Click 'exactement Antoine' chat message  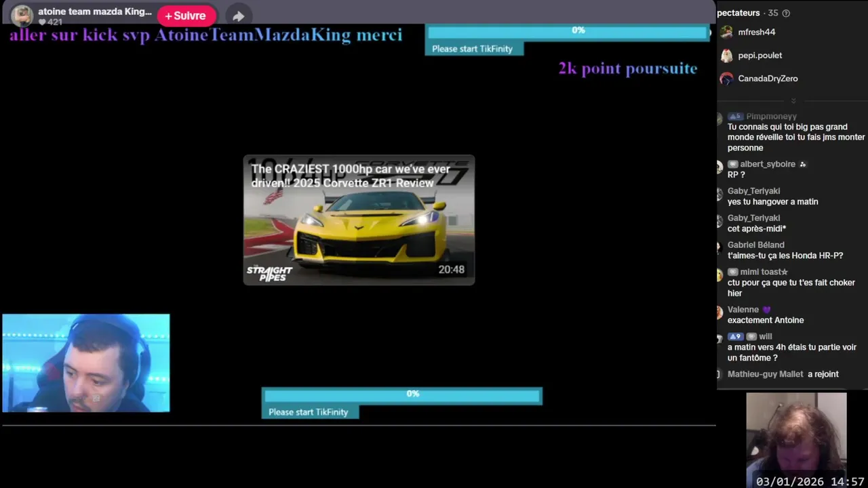[x=766, y=320]
